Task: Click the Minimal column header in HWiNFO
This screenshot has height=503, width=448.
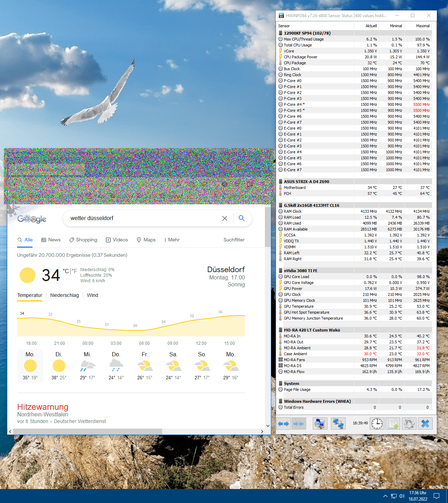Action: 392,26
